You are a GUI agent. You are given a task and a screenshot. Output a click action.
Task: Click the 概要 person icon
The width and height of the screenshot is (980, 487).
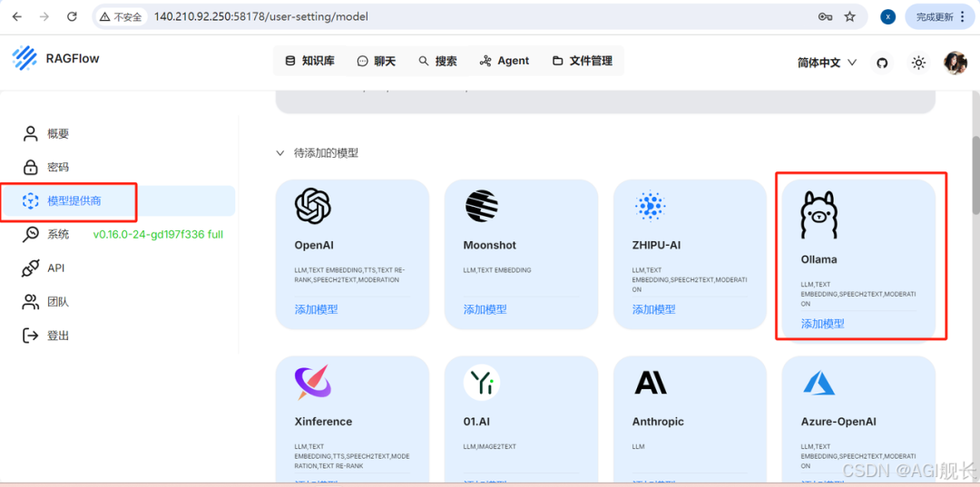tap(30, 133)
